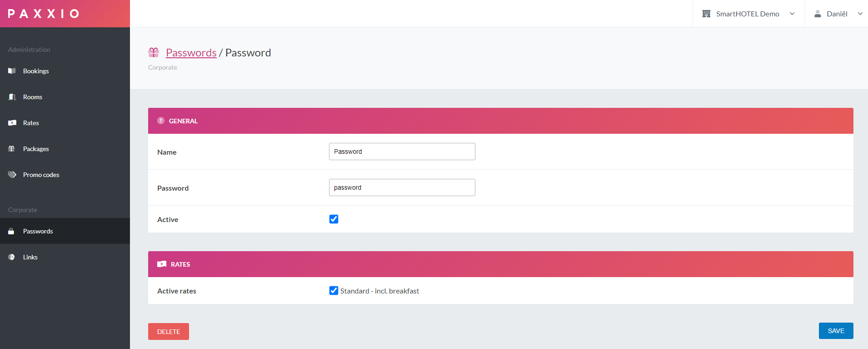Click the Bookings book icon in sidebar

(12, 71)
